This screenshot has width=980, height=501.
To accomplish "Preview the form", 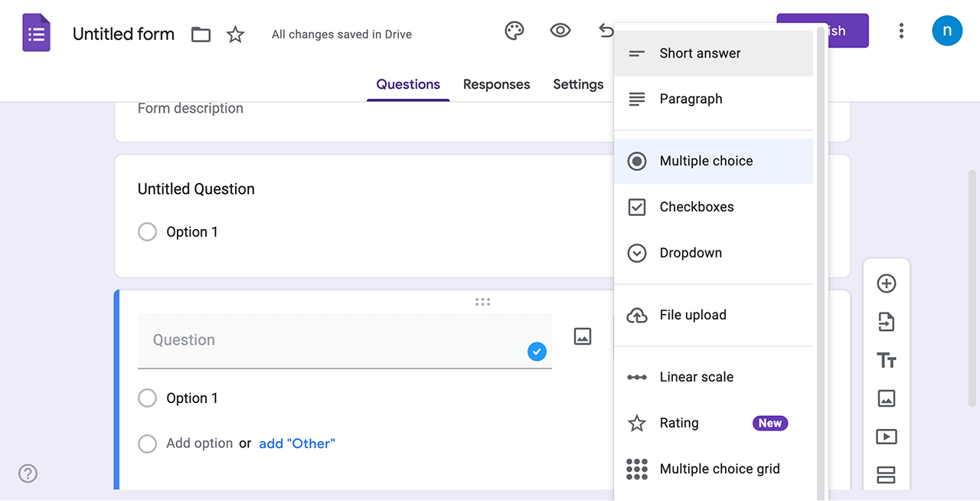I will (x=560, y=30).
